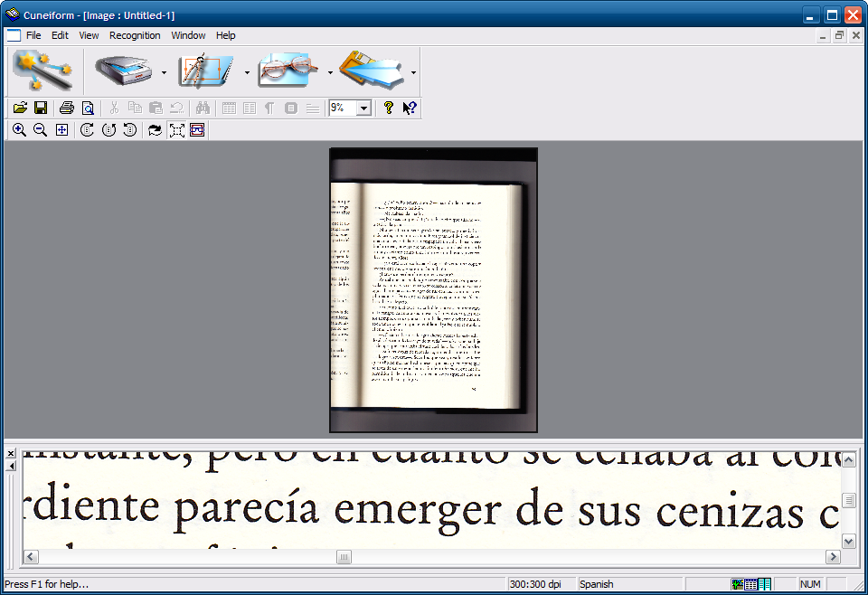868x595 pixels.
Task: Click the printer Print icon
Action: [66, 108]
